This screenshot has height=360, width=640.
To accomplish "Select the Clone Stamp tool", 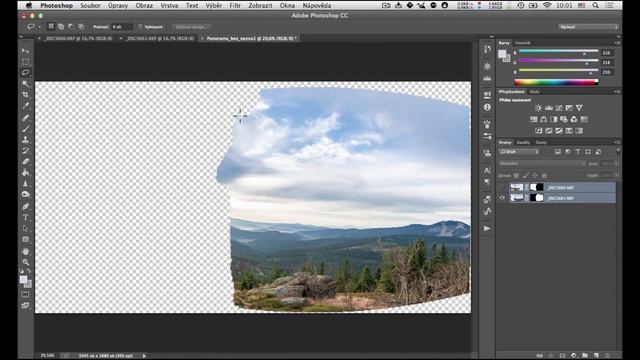I will coord(26,140).
